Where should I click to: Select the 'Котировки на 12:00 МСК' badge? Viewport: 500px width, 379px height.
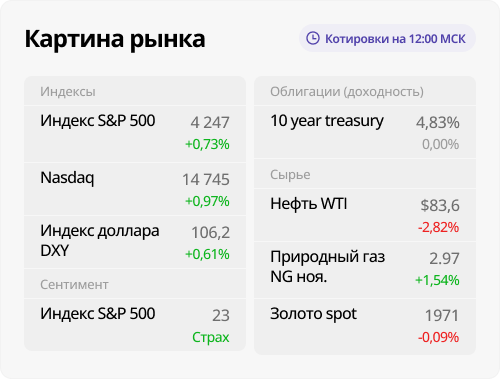tap(387, 38)
